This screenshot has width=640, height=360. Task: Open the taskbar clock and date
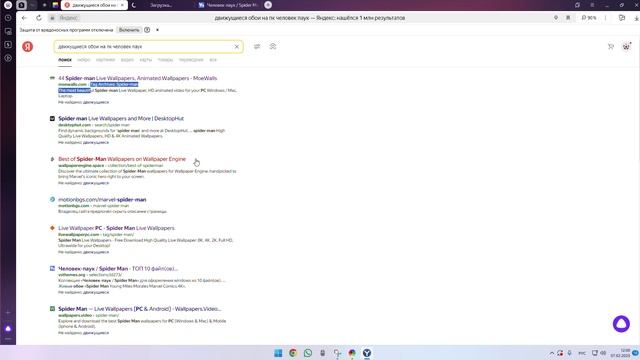pos(621,353)
